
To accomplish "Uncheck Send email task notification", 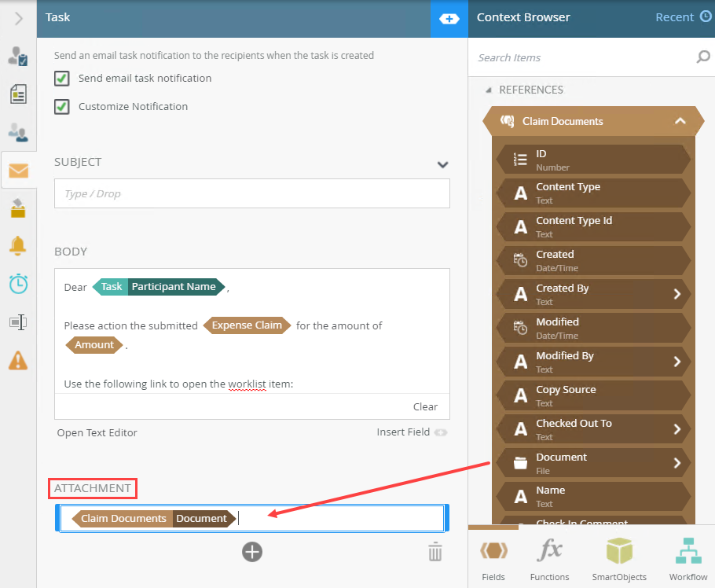I will coord(62,79).
